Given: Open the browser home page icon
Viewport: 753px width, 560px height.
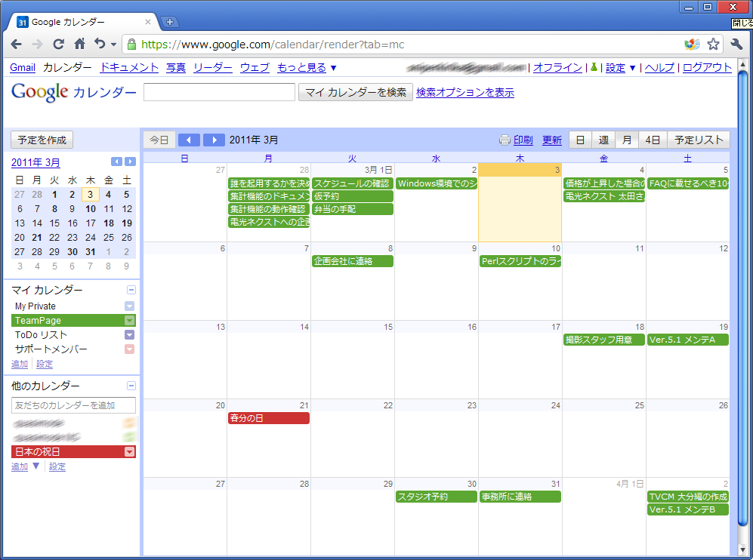Looking at the screenshot, I should point(80,44).
